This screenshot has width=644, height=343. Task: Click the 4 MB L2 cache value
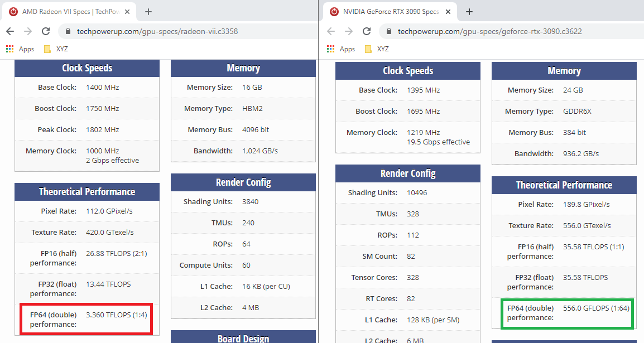pos(251,308)
